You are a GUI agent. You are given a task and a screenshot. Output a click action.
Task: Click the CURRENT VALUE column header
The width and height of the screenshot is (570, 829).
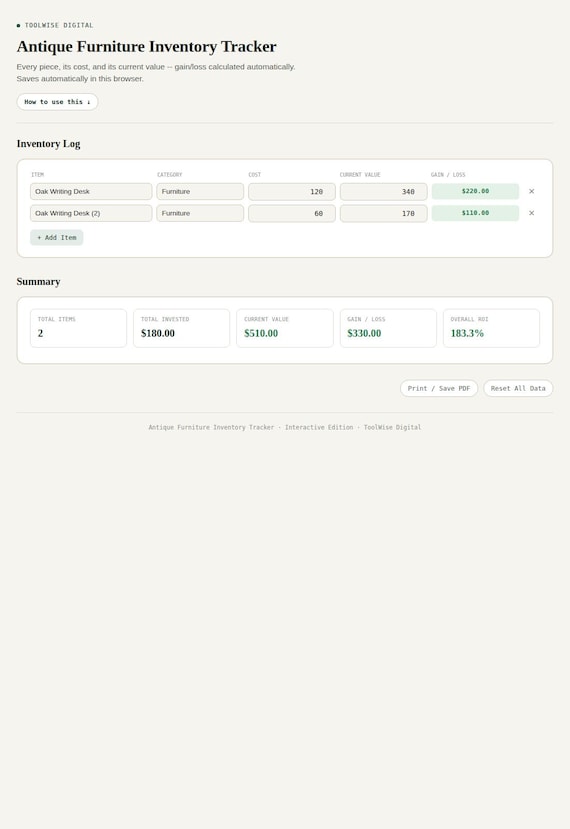pos(360,174)
